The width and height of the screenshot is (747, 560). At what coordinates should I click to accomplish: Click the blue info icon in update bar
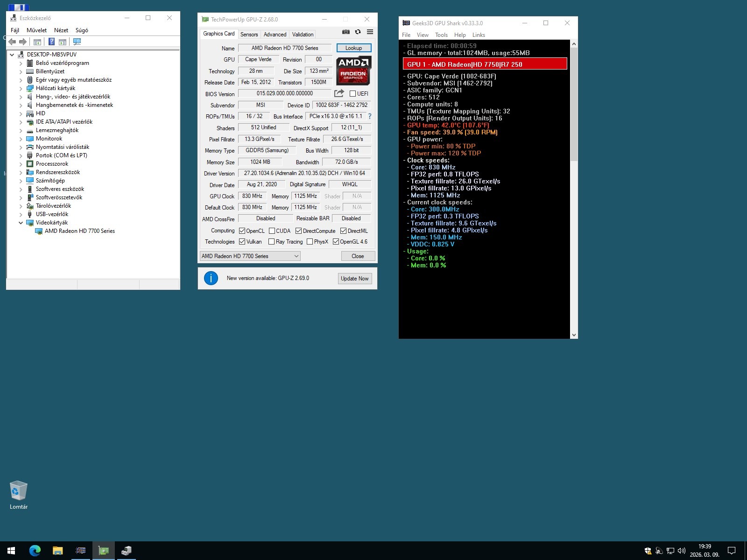[x=211, y=278]
